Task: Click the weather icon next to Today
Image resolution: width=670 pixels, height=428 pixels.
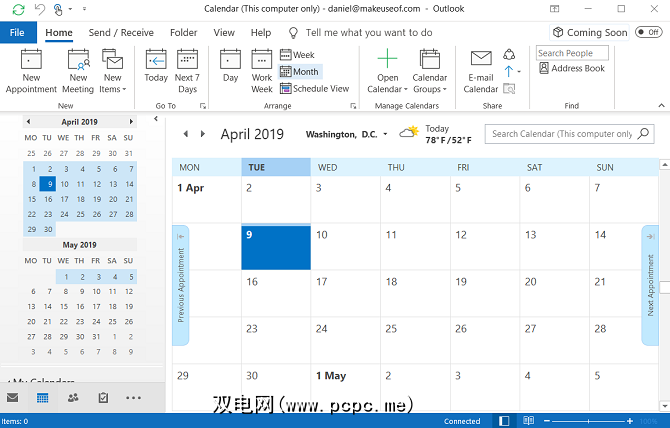Action: (409, 132)
